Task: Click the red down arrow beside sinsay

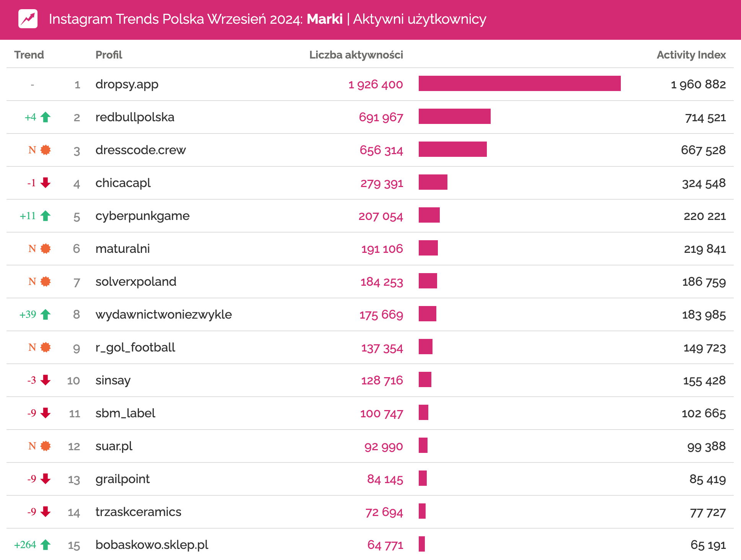Action: (x=46, y=380)
